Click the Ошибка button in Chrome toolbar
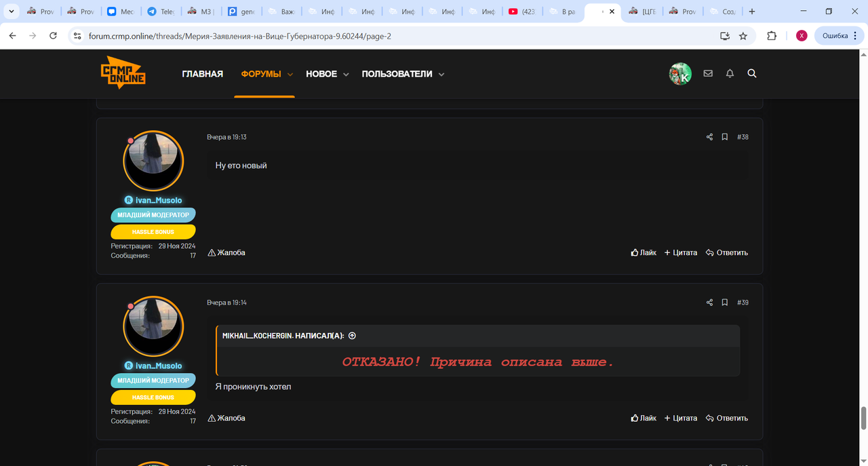Viewport: 868px width, 466px height. tap(835, 36)
